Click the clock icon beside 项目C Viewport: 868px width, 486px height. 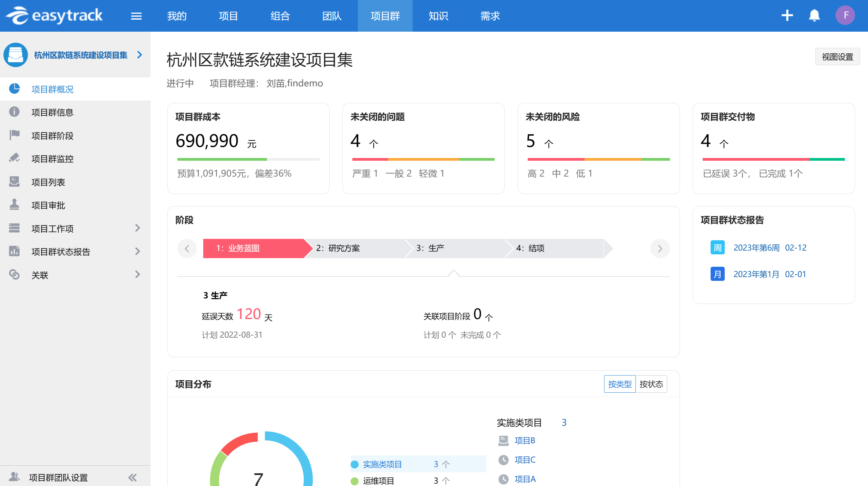click(504, 460)
